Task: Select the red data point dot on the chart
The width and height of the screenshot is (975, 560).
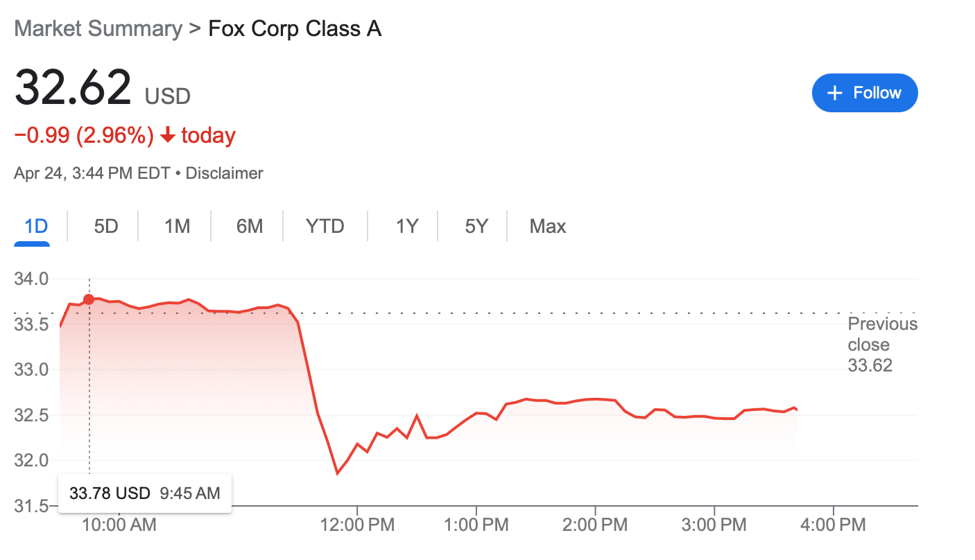Action: coord(89,299)
